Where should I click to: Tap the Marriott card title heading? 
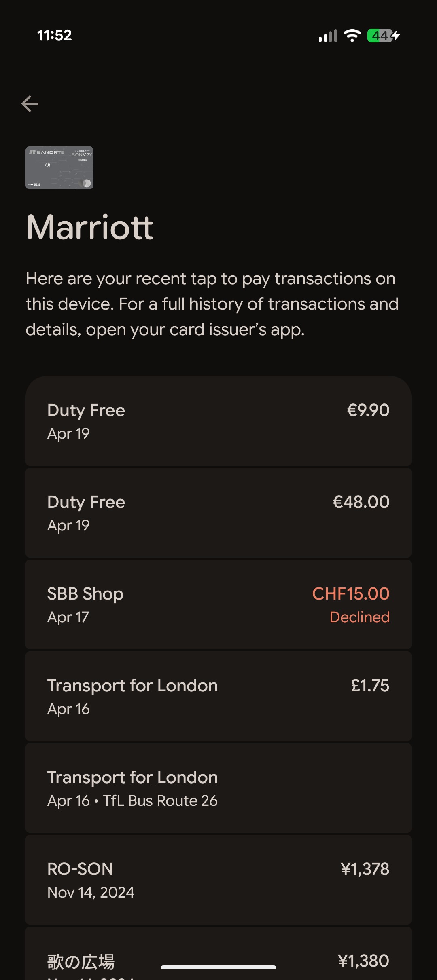90,227
